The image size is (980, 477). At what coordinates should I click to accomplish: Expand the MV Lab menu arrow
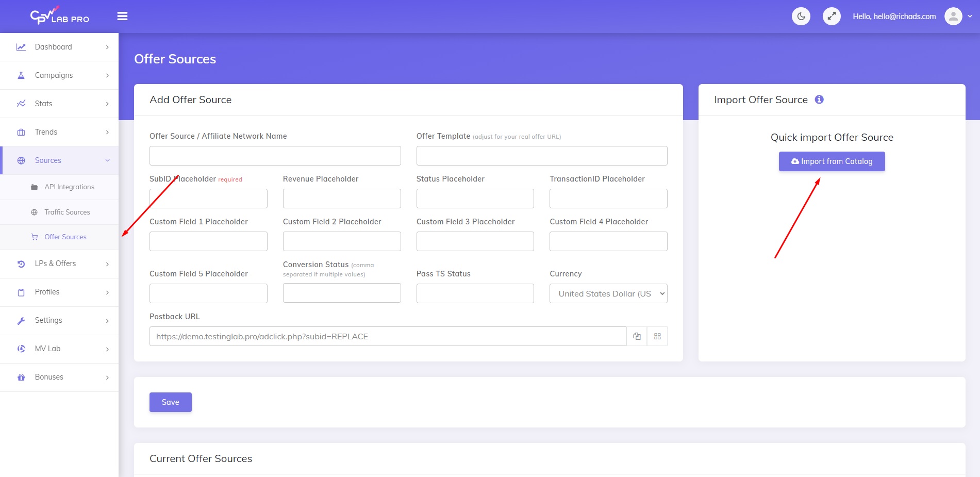tap(107, 349)
